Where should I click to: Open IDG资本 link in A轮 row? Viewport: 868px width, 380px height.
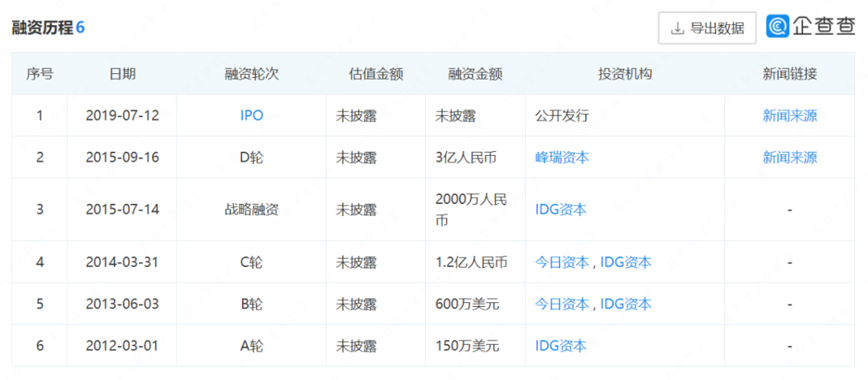pos(560,345)
